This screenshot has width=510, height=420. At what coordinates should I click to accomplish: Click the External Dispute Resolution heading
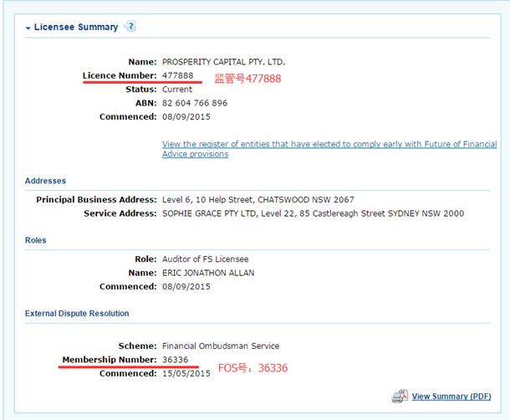coord(77,313)
